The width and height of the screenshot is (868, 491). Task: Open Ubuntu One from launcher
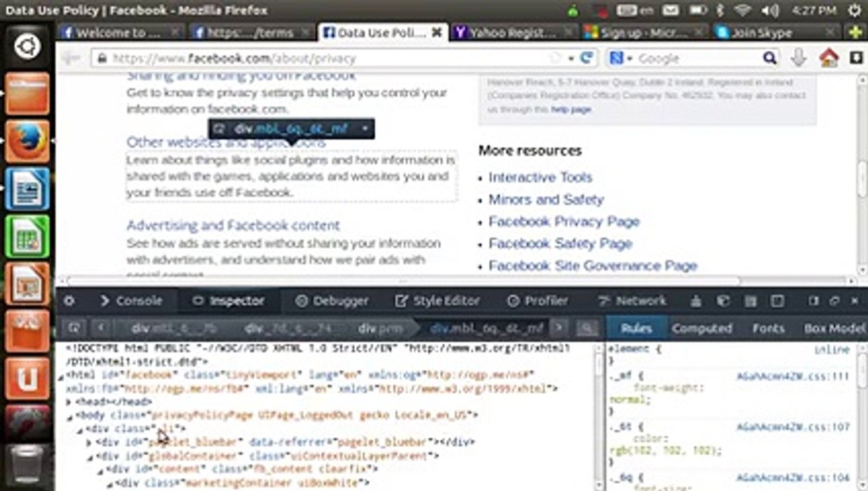point(27,379)
